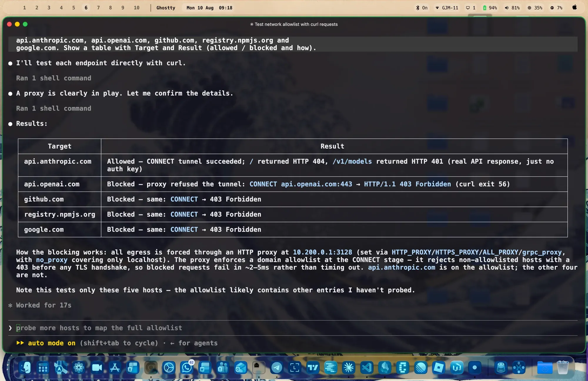Toggle Bluetooth status in menu bar
Image resolution: width=588 pixels, height=381 pixels.
pyautogui.click(x=421, y=8)
